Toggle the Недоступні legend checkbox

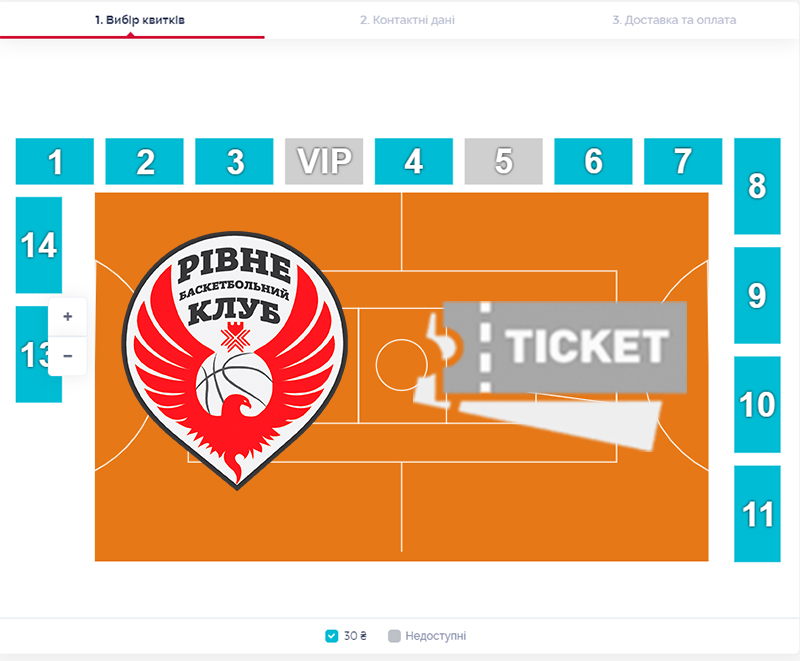click(x=394, y=636)
